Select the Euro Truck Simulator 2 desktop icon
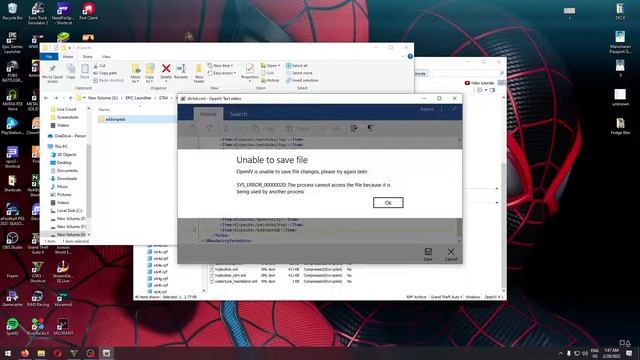 click(38, 13)
